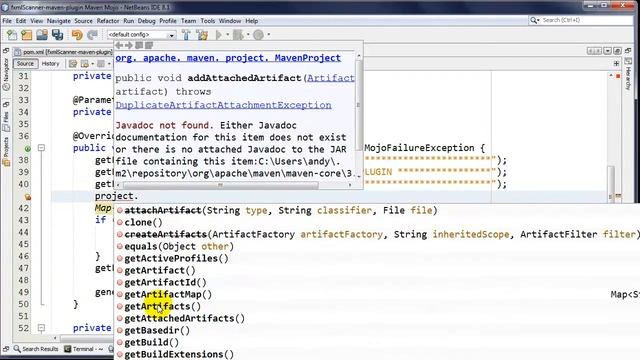
Task: Expand the code fold at line 52
Action: (41, 328)
